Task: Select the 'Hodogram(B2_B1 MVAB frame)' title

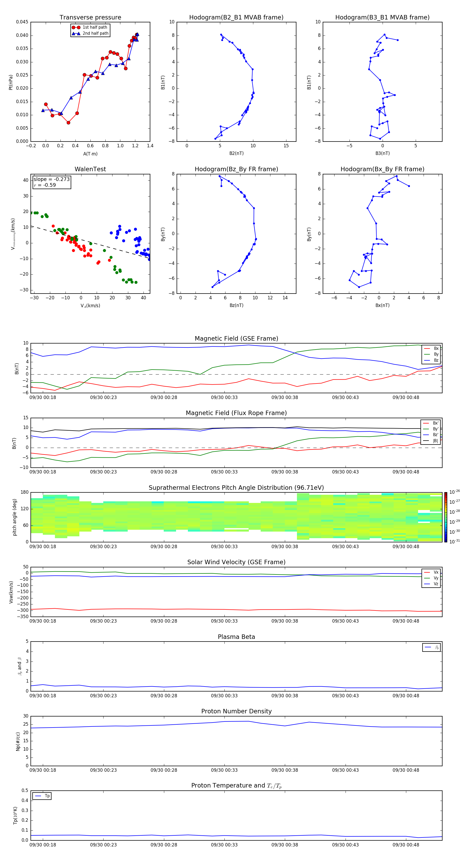Action: tap(236, 18)
